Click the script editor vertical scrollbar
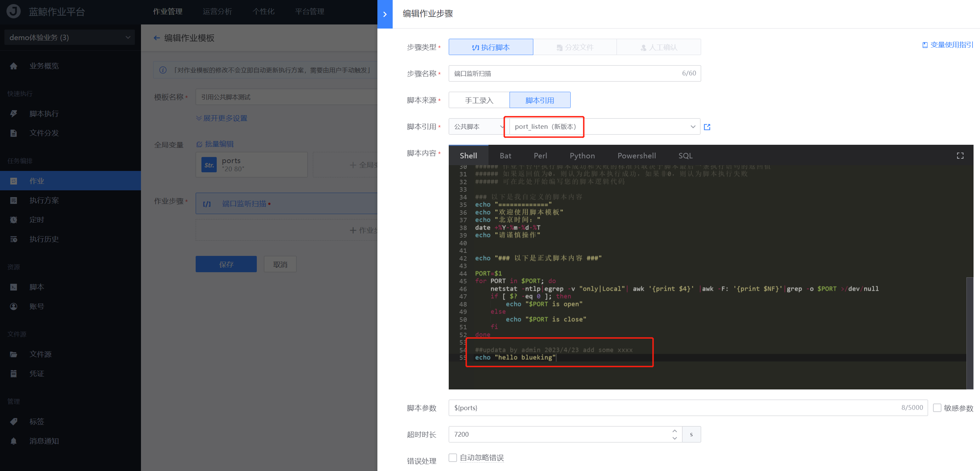Screen dimensions: 980x471 970,333
